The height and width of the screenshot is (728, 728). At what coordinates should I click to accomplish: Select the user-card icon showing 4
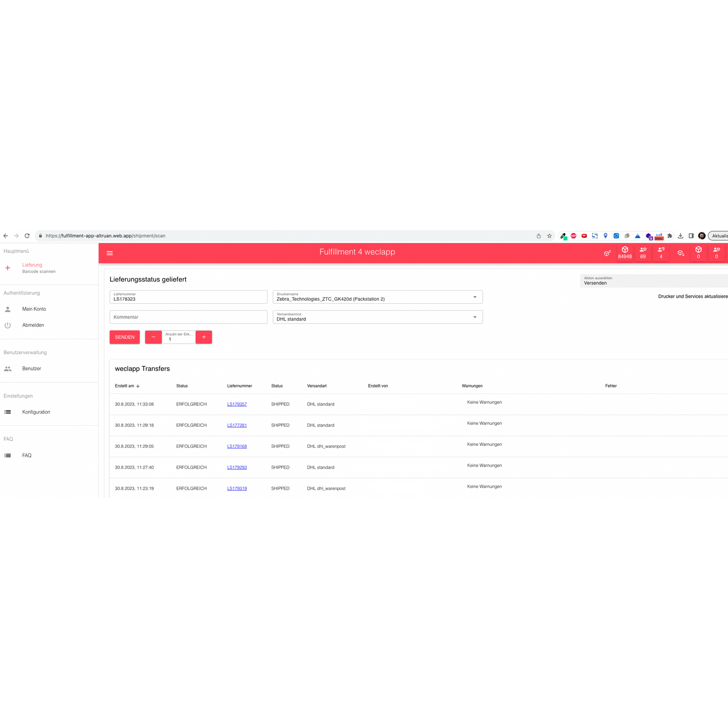tap(661, 252)
